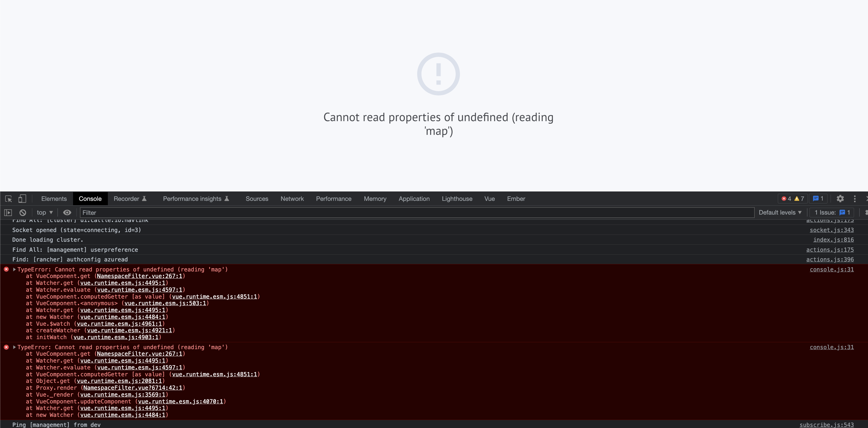
Task: Open the socket.js:343 source link
Action: tap(831, 230)
